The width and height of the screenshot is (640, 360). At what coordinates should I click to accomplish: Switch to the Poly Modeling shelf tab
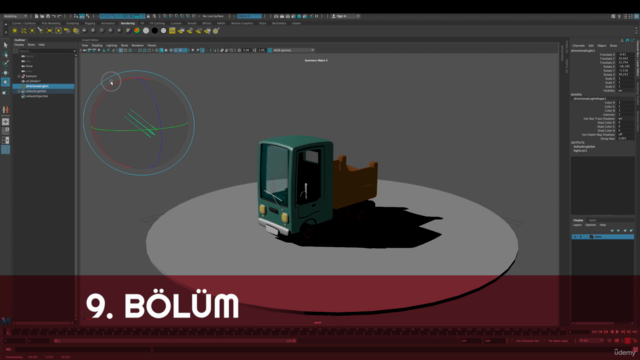click(51, 23)
